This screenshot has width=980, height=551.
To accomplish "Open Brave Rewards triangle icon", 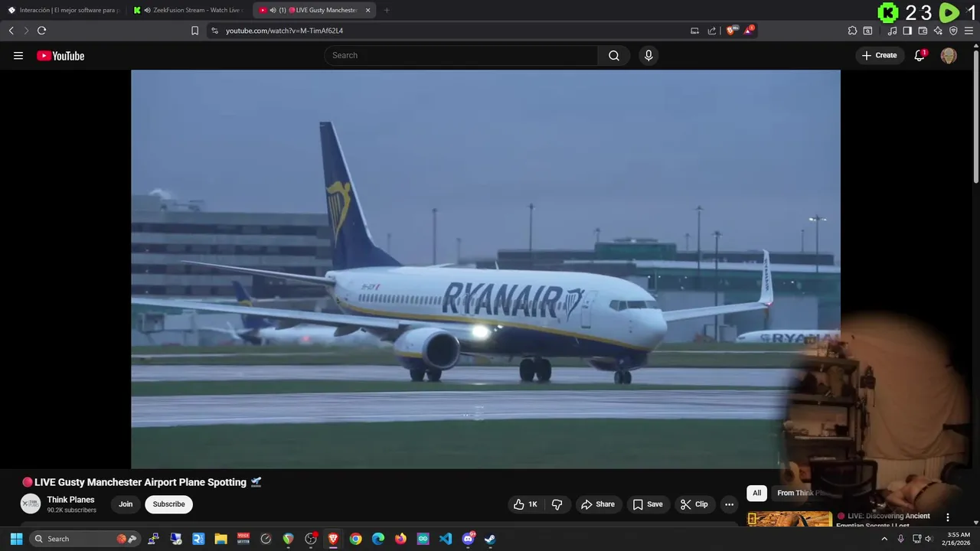I will click(749, 31).
